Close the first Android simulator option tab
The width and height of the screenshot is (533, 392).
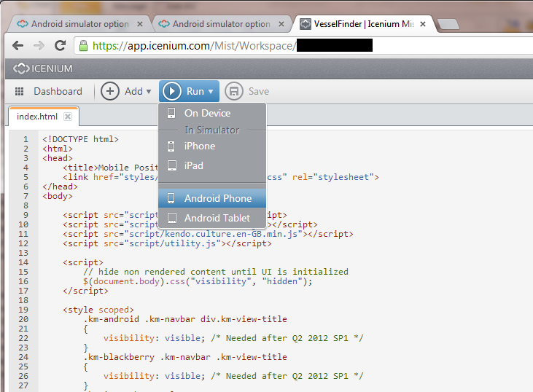[140, 24]
